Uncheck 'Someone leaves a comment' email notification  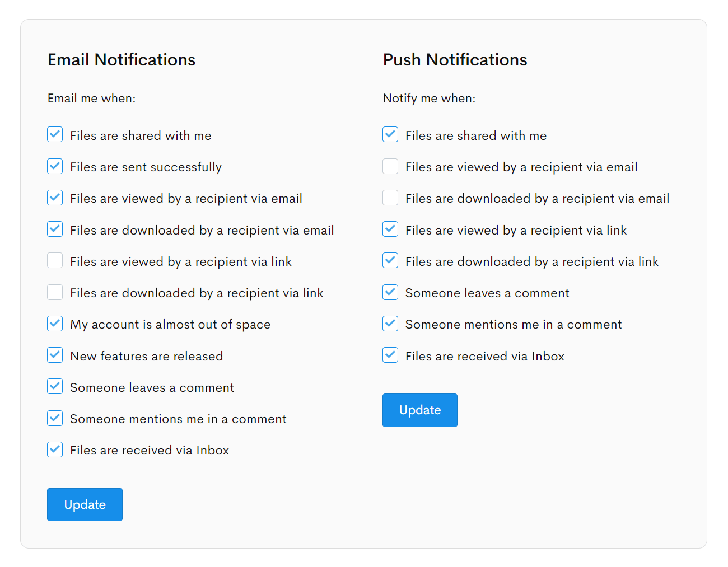(x=54, y=386)
